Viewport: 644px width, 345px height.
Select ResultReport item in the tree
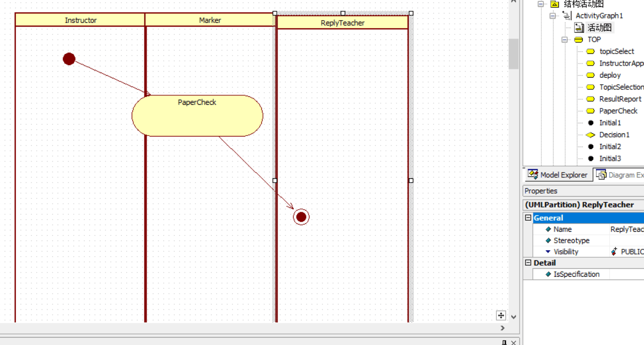620,99
